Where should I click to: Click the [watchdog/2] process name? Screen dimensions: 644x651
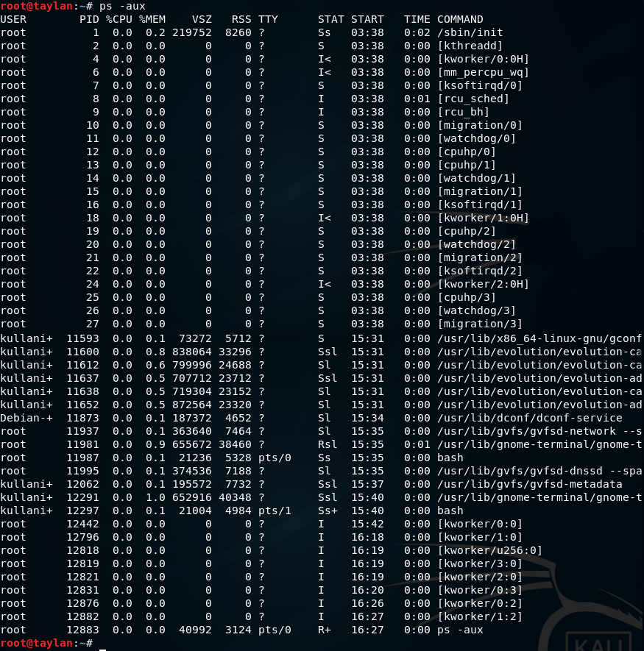pyautogui.click(x=477, y=245)
